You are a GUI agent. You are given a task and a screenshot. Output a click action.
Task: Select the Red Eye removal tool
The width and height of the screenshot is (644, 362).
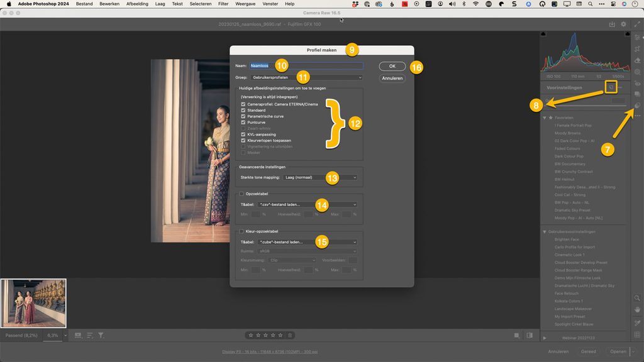637,84
